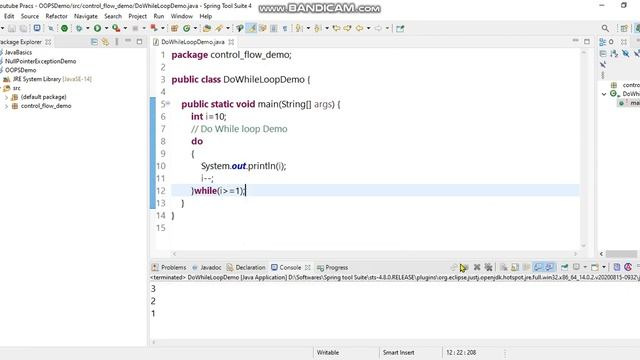
Task: Click the Save disk icon in toolbar
Action: point(12,28)
